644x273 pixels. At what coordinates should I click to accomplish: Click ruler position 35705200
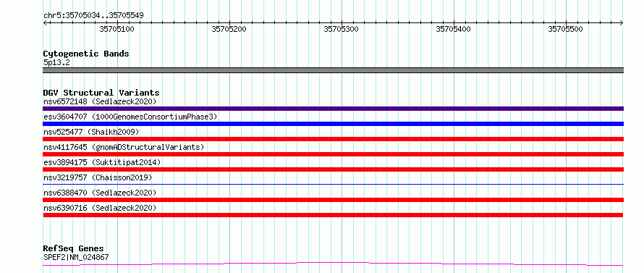click(x=229, y=29)
